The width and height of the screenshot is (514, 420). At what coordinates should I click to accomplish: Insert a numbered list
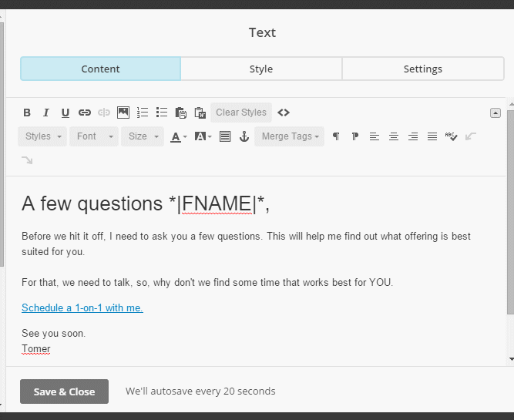point(143,113)
